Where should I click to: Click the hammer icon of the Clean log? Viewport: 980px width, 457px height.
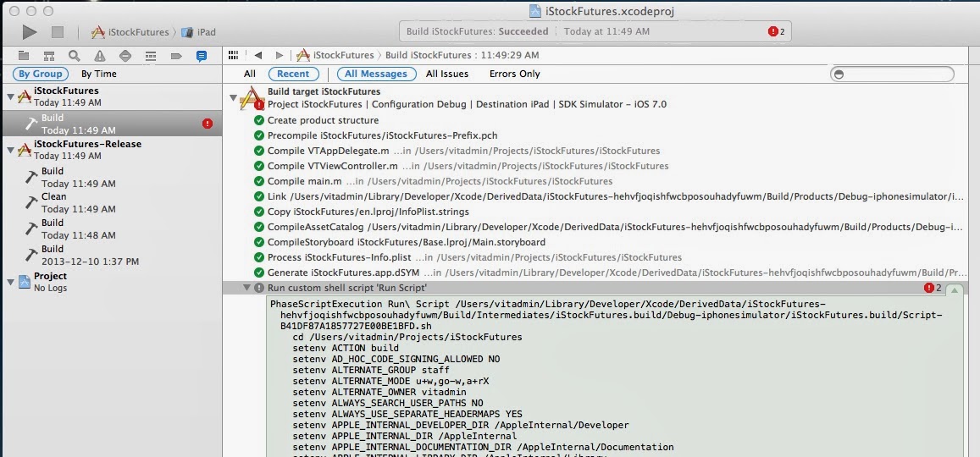coord(32,202)
